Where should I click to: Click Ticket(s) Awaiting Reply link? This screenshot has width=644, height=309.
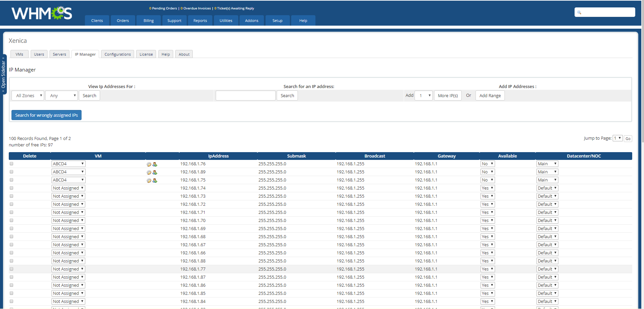click(234, 8)
